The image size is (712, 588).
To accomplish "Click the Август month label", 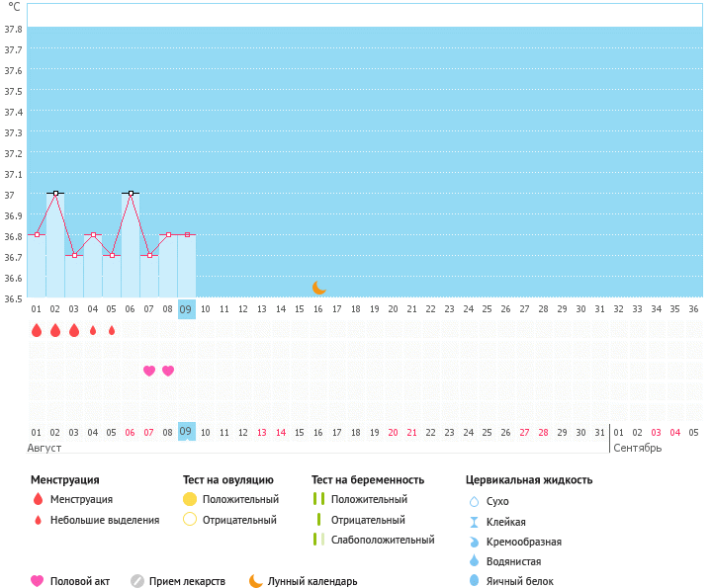I will [x=44, y=448].
